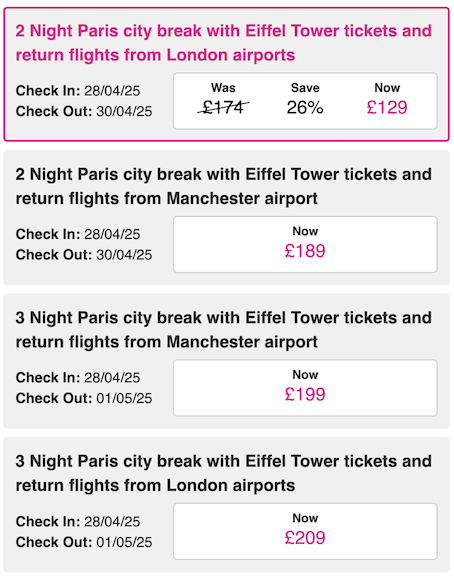454x580 pixels.
Task: Open 2 Night Paris Manchester airport title
Action: tap(223, 186)
